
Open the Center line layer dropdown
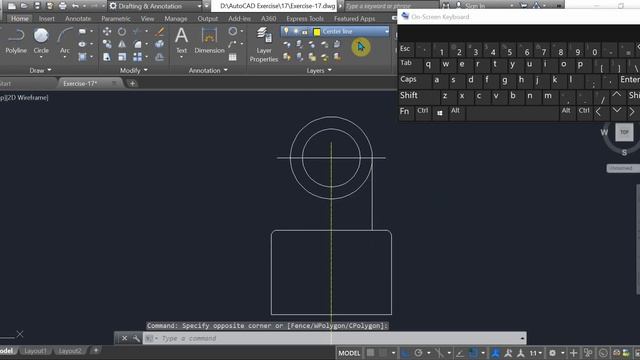(386, 31)
